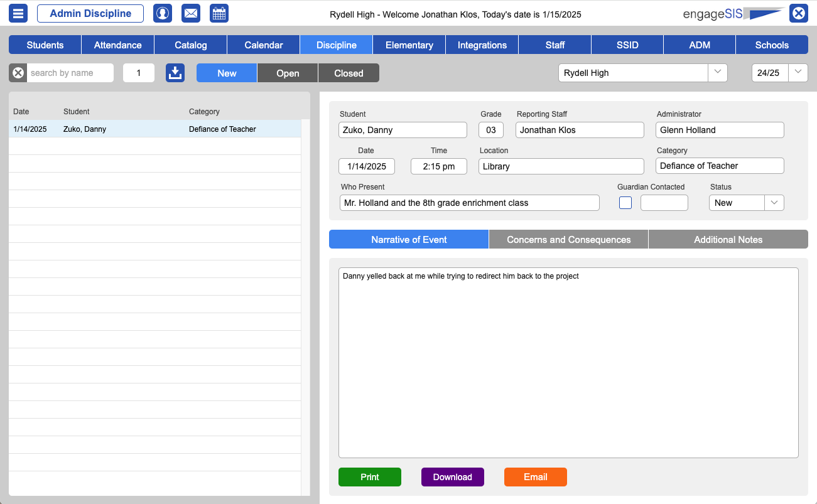
Task: Open the Integrations tab
Action: click(x=482, y=45)
